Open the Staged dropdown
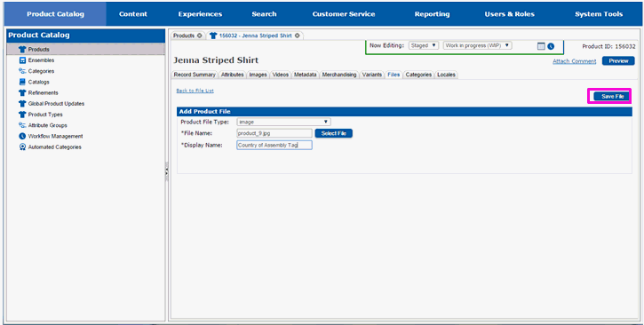This screenshot has height=325, width=644. [x=424, y=45]
